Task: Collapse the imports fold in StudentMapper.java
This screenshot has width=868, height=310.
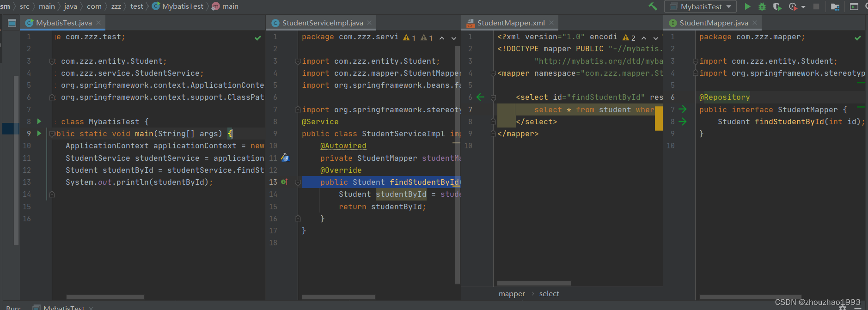Action: tap(696, 61)
